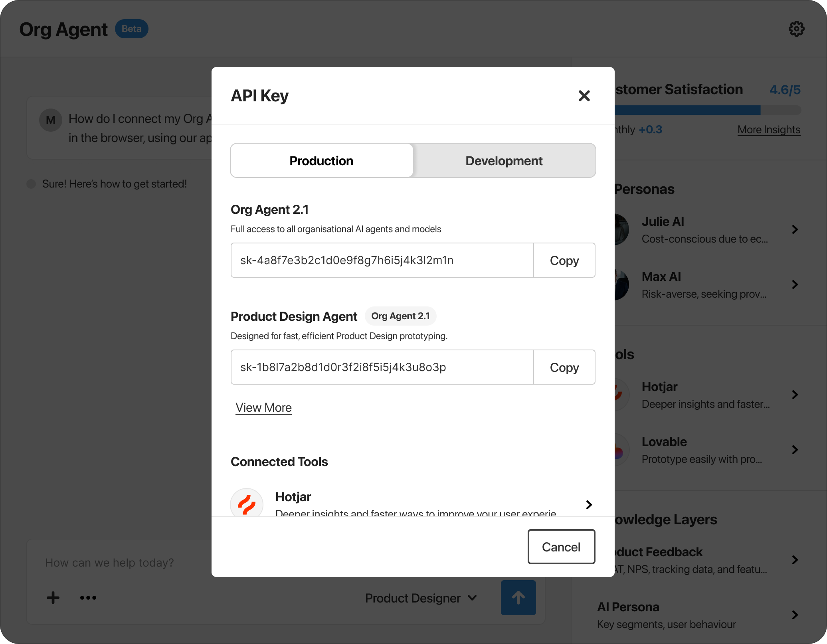This screenshot has width=827, height=644.
Task: Click the Customer Satisfaction progress bar
Action: coord(706,110)
